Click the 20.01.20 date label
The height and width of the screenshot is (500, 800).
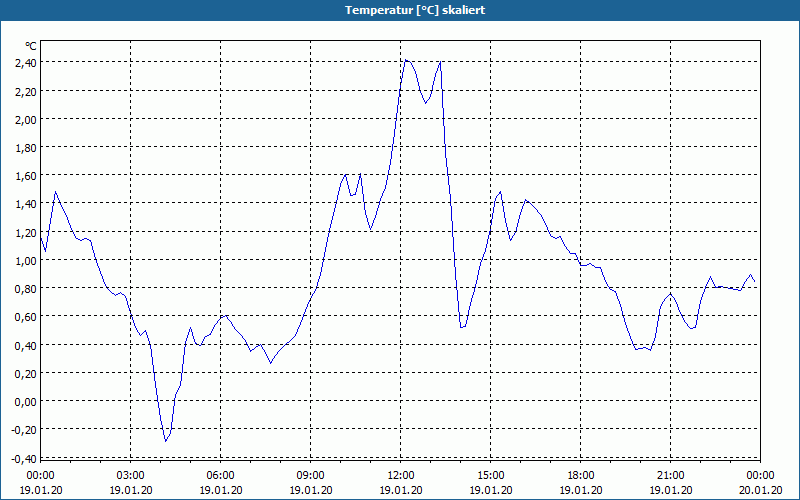click(760, 490)
